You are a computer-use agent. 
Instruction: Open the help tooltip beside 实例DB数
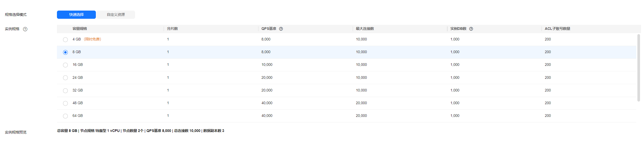tap(471, 29)
